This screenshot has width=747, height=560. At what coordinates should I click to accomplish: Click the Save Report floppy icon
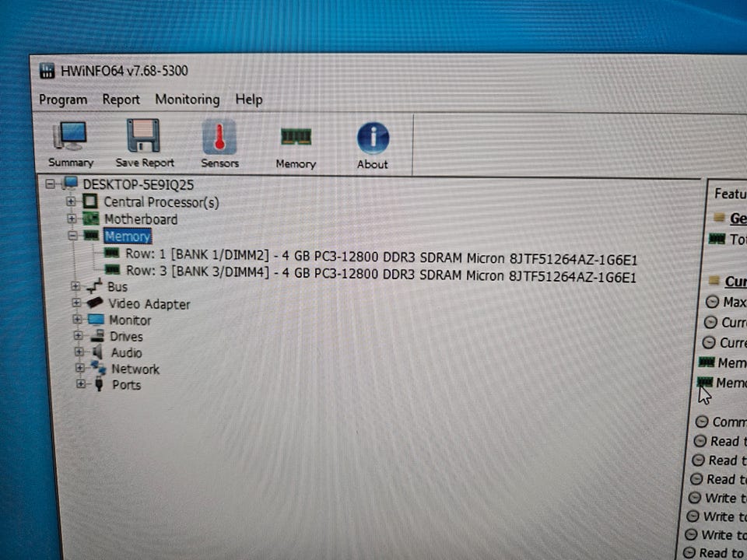click(x=143, y=135)
